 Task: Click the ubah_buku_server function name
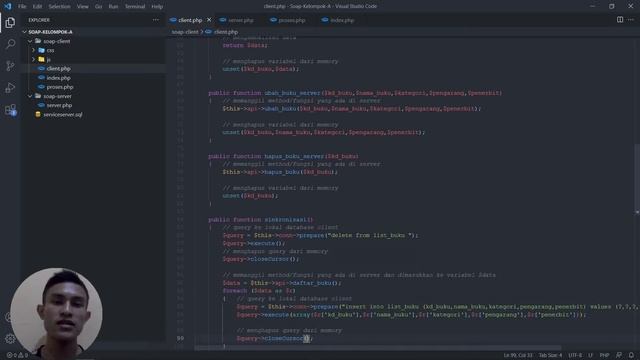pyautogui.click(x=292, y=93)
